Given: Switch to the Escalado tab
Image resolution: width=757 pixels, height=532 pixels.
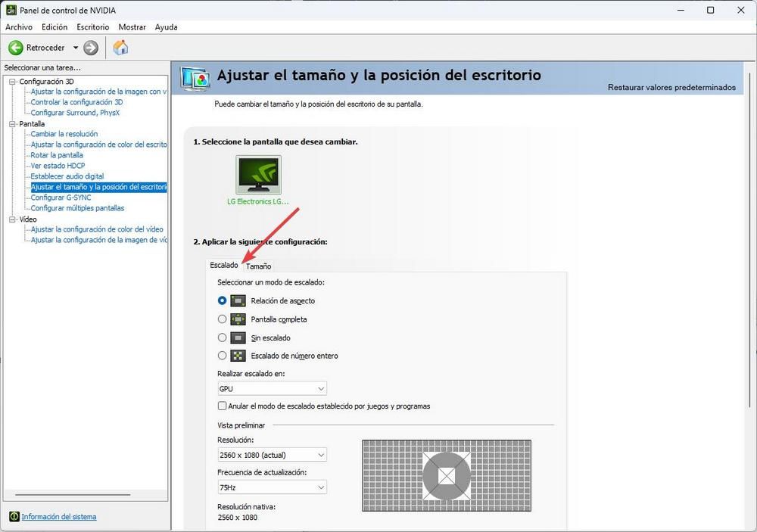Looking at the screenshot, I should [224, 265].
